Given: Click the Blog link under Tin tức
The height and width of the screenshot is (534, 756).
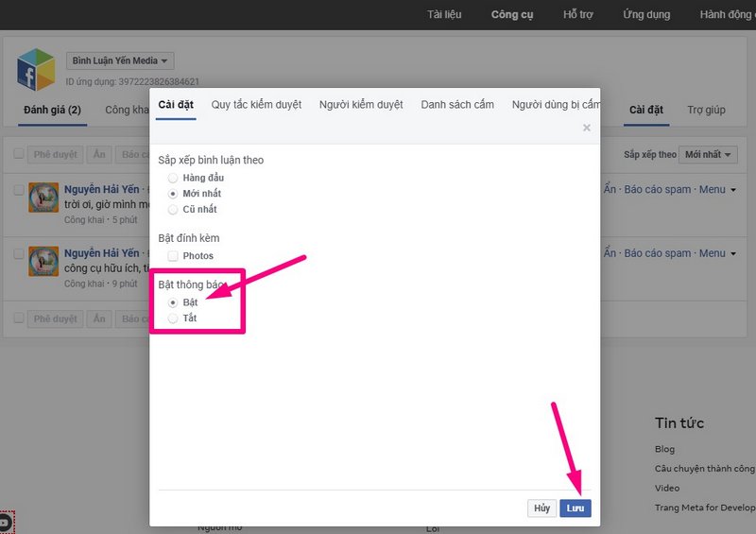Looking at the screenshot, I should pos(664,449).
